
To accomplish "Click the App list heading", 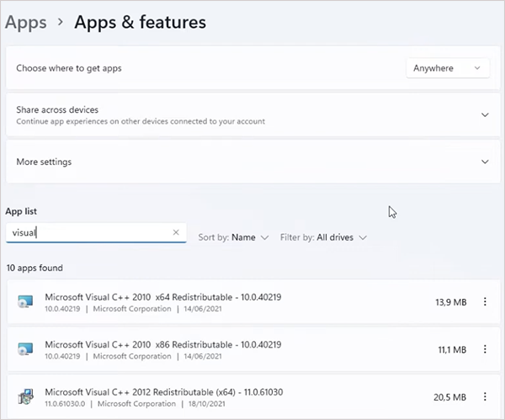I will (x=21, y=211).
